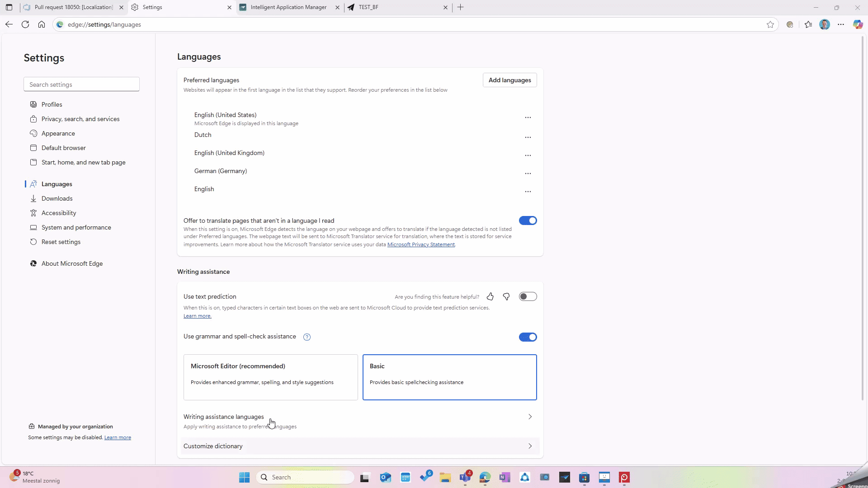Expand Writing assistance languages
This screenshot has height=488, width=868.
click(360, 421)
